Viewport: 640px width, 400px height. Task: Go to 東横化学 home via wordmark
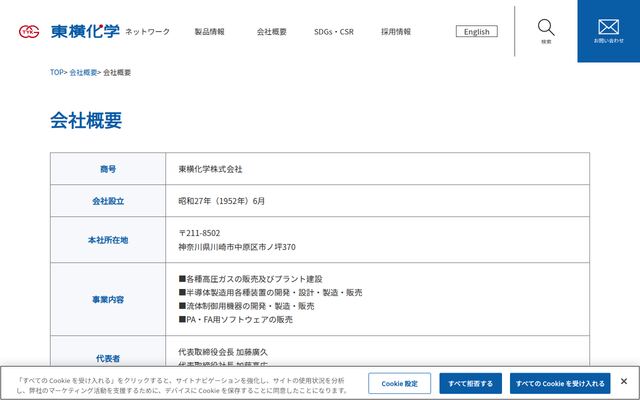pyautogui.click(x=85, y=31)
